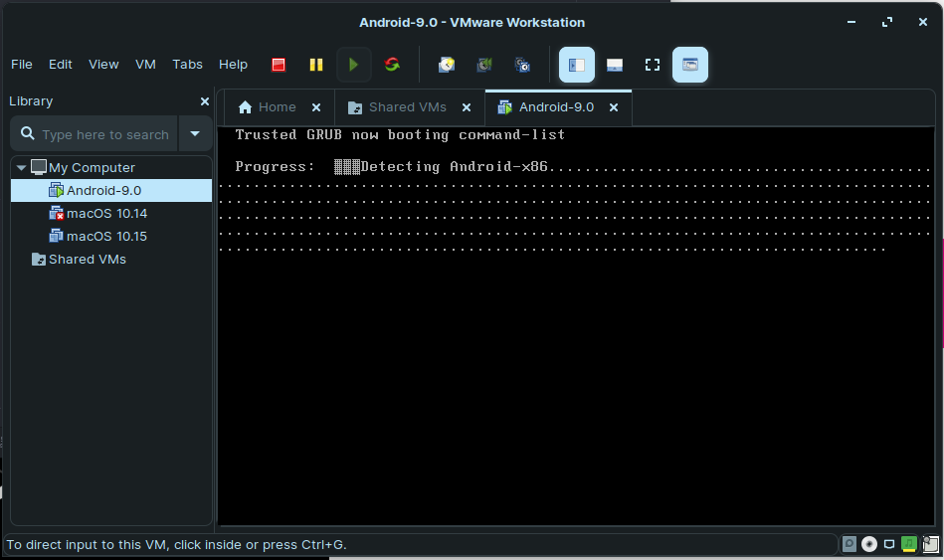Collapse the My Computer tree node

pyautogui.click(x=21, y=168)
